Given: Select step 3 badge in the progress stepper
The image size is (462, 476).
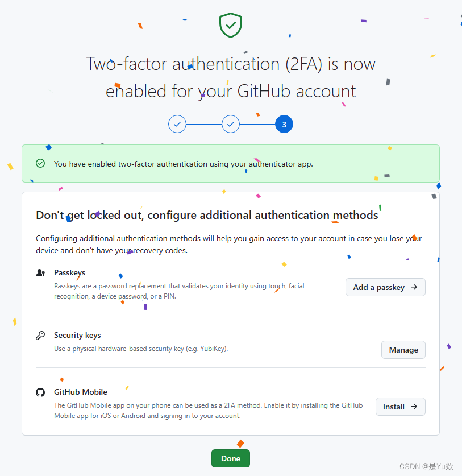Looking at the screenshot, I should (284, 124).
